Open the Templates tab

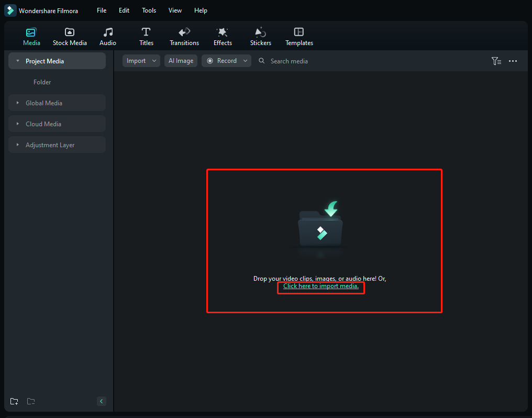(299, 37)
